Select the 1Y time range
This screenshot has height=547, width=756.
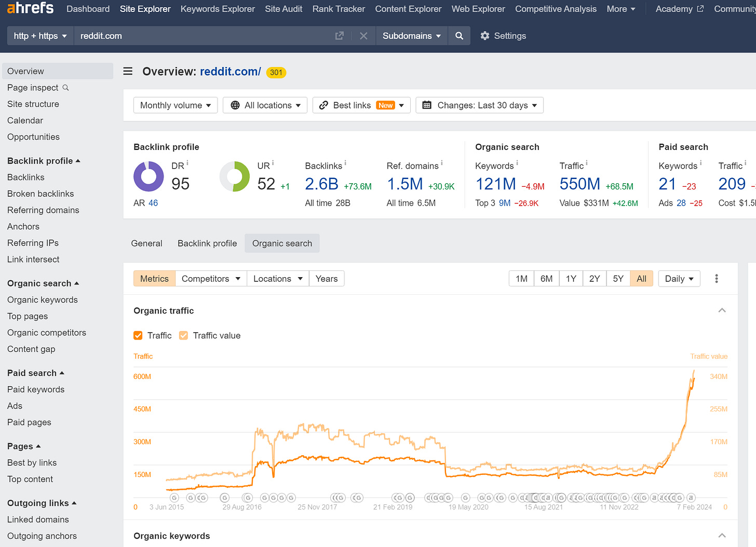571,279
